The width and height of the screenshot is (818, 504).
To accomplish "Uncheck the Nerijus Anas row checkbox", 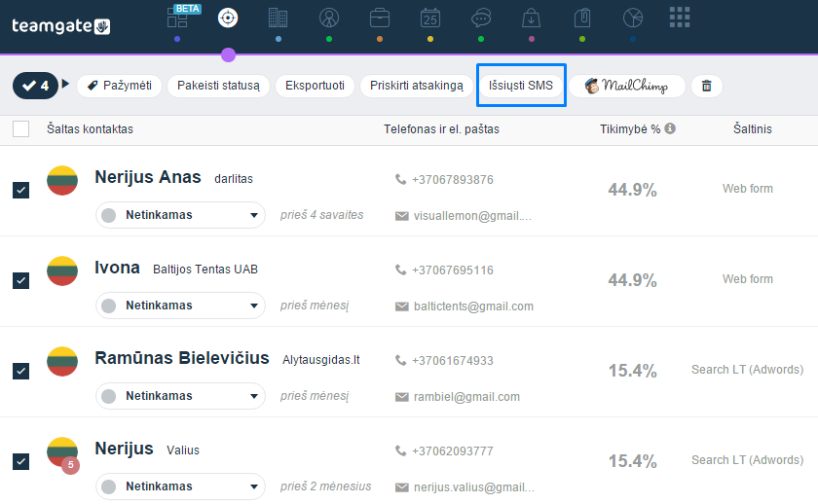I will (x=20, y=191).
